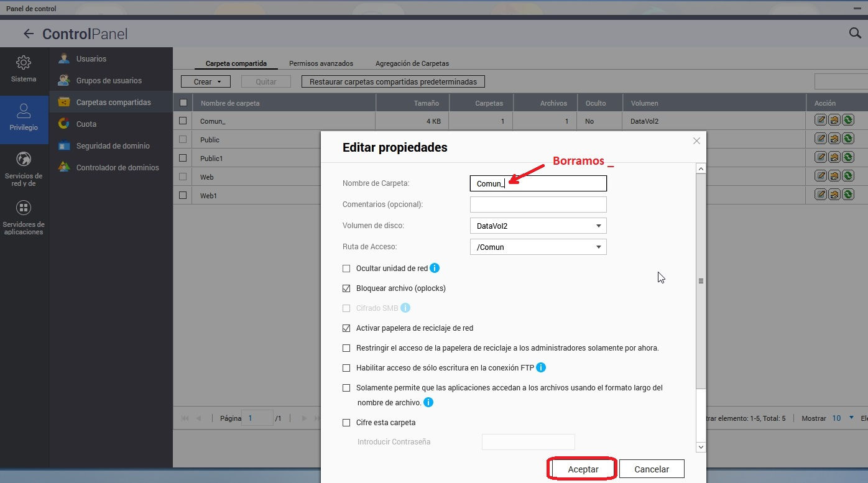Click the dialog vertical scrollbar handle
The image size is (868, 483).
701,281
